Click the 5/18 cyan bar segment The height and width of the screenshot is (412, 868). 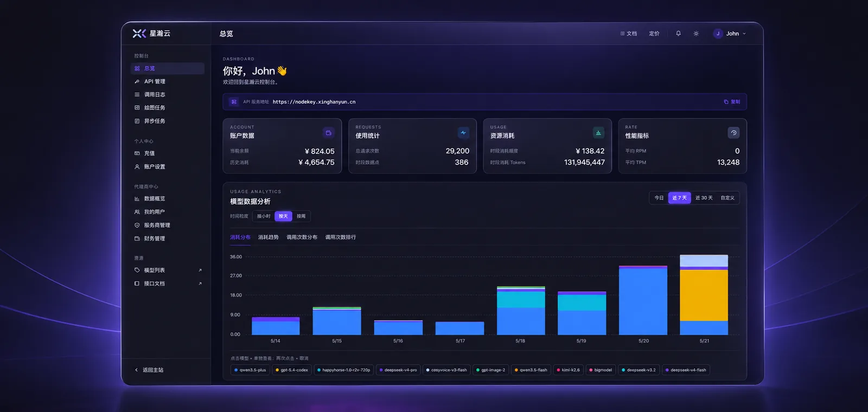coord(521,300)
